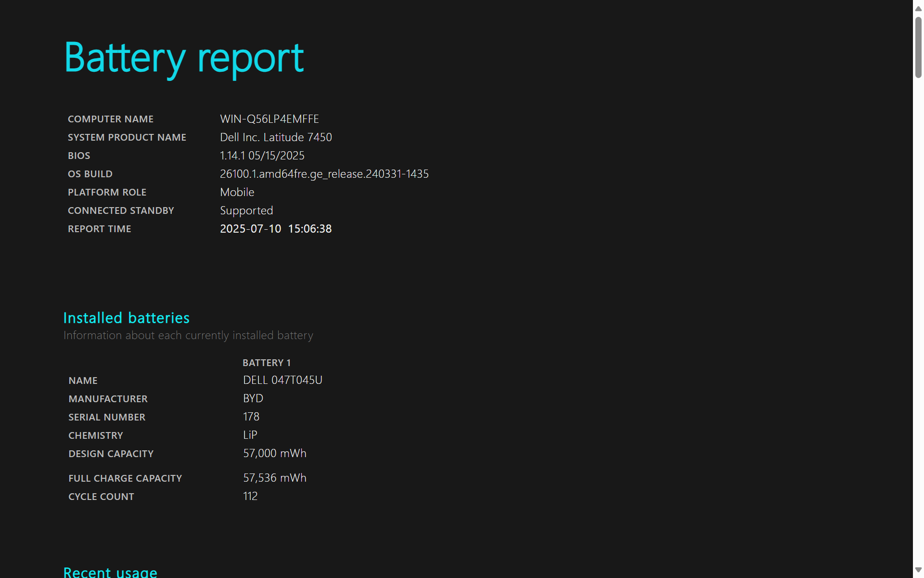This screenshot has width=924, height=578.
Task: Click the scrollbar up arrow
Action: click(918, 8)
